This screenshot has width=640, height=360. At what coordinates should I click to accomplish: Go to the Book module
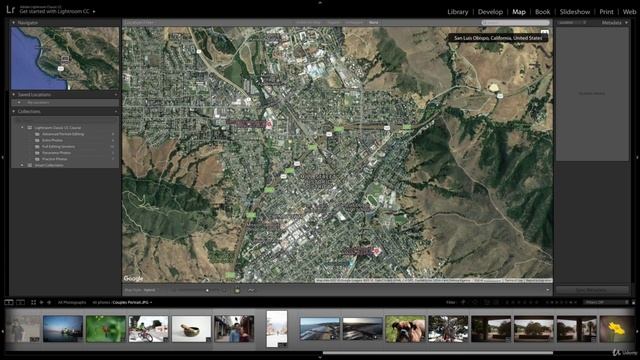click(542, 12)
